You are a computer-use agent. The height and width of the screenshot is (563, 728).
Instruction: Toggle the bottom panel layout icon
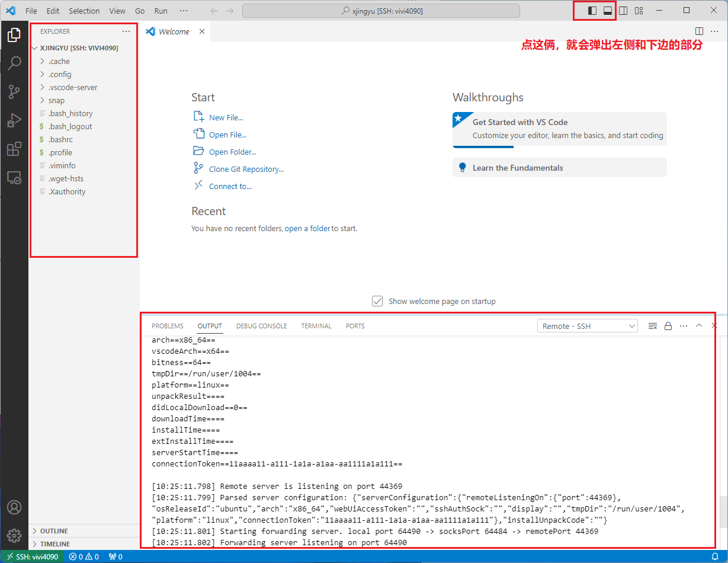pyautogui.click(x=607, y=11)
